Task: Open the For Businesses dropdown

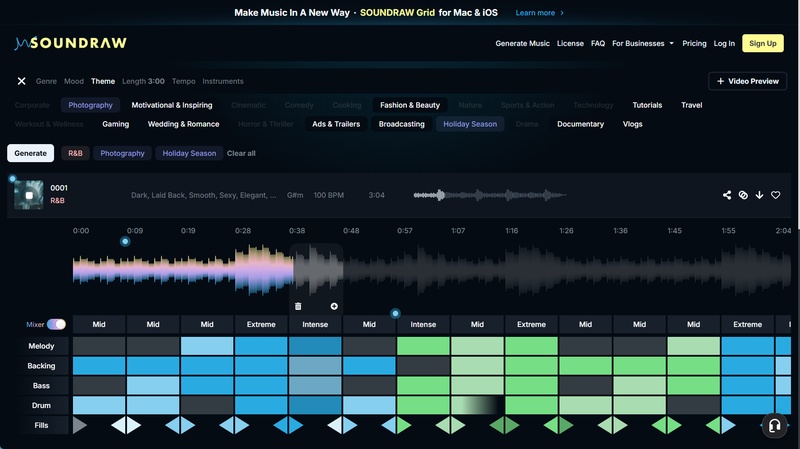Action: point(643,43)
